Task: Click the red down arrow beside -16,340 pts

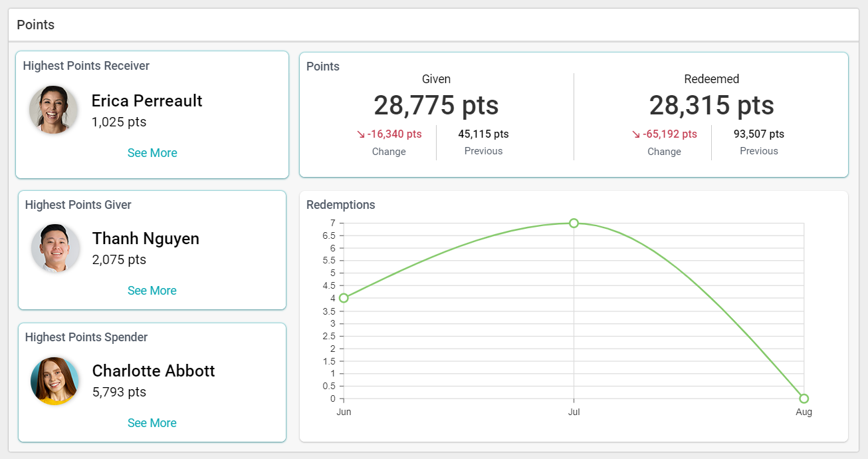Action: [361, 134]
